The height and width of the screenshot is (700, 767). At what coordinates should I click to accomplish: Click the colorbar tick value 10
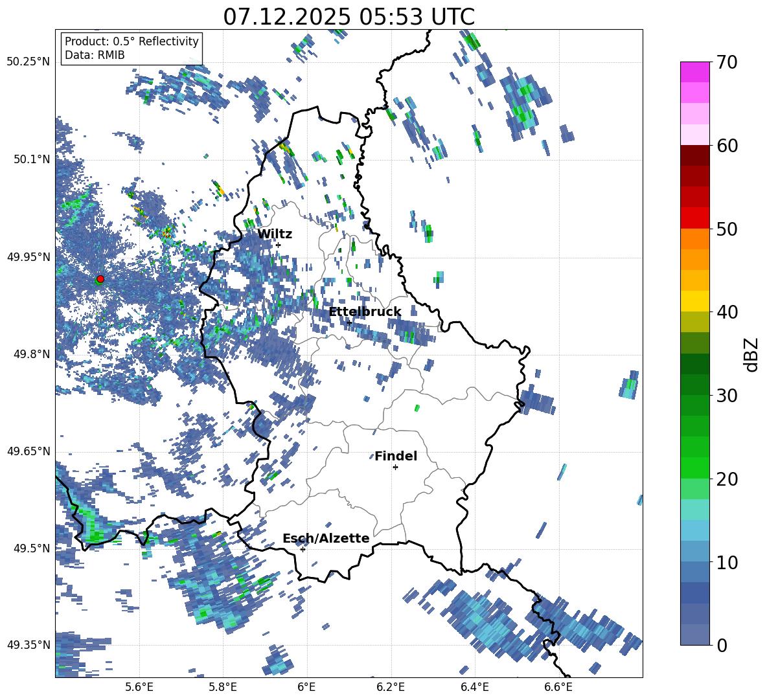point(727,561)
